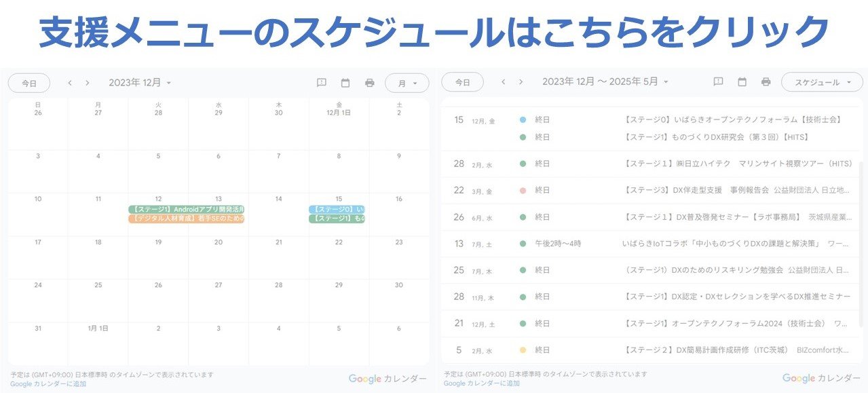The image size is (868, 393).
Task: Open the orange デジタル人材育成 calendar event
Action: [x=187, y=219]
